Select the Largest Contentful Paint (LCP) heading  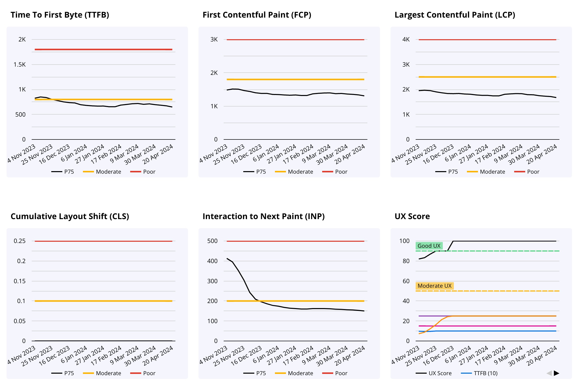tap(455, 15)
